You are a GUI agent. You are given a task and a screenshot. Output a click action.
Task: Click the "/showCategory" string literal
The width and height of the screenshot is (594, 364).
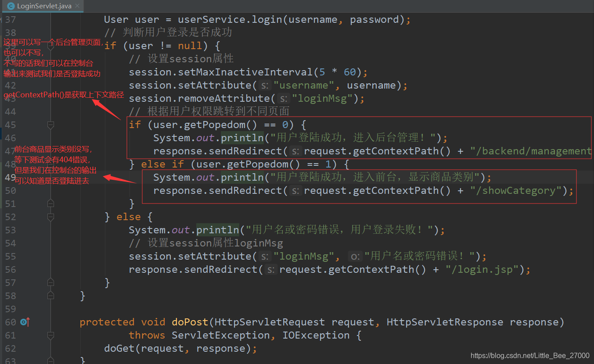coord(516,191)
